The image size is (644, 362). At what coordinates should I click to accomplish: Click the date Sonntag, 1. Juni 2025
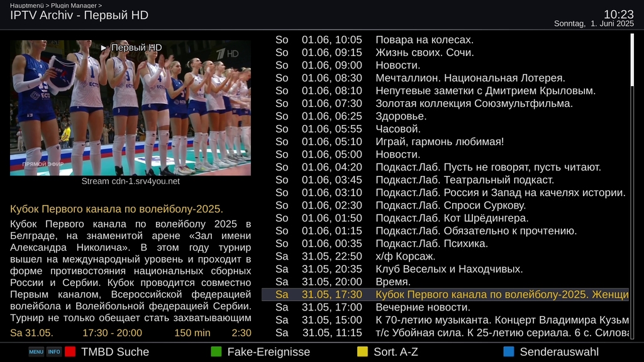594,23
